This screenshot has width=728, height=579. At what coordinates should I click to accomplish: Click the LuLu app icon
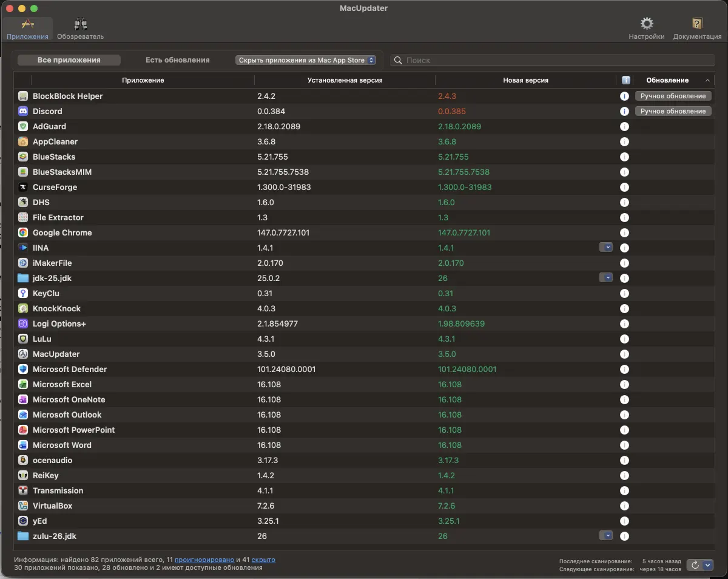click(23, 339)
